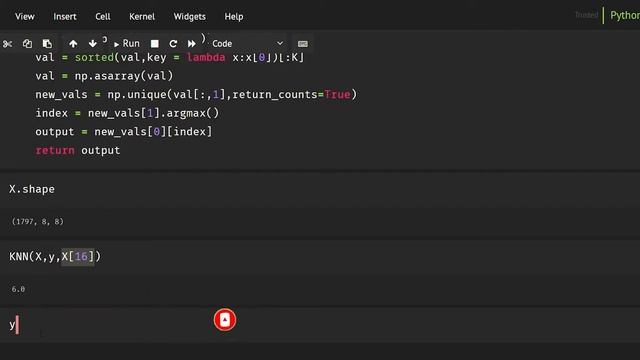This screenshot has width=640, height=360.
Task: Click the paste cells icon
Action: (x=47, y=44)
